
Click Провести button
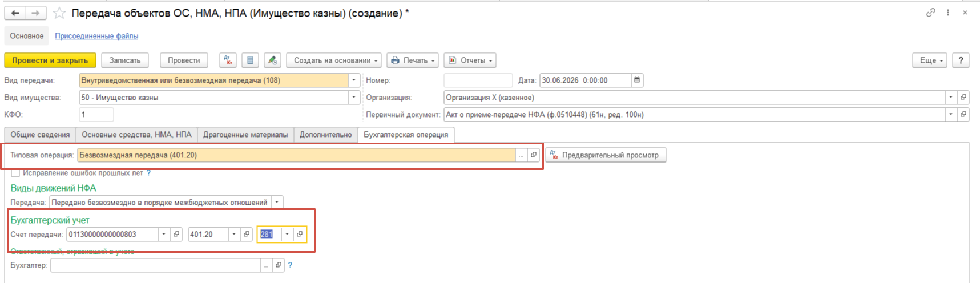[x=184, y=60]
